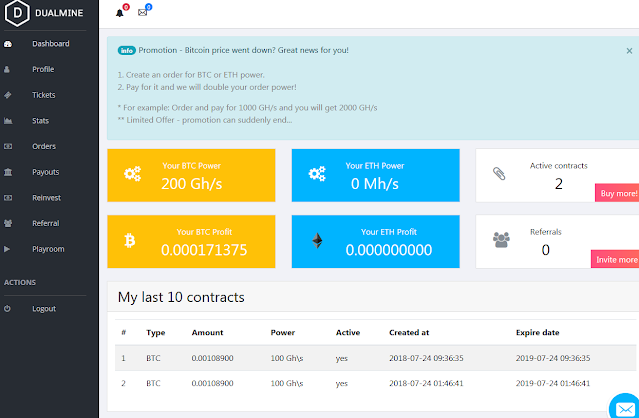The image size is (639, 418).
Task: Open the Reinvest menu item
Action: [x=46, y=198]
